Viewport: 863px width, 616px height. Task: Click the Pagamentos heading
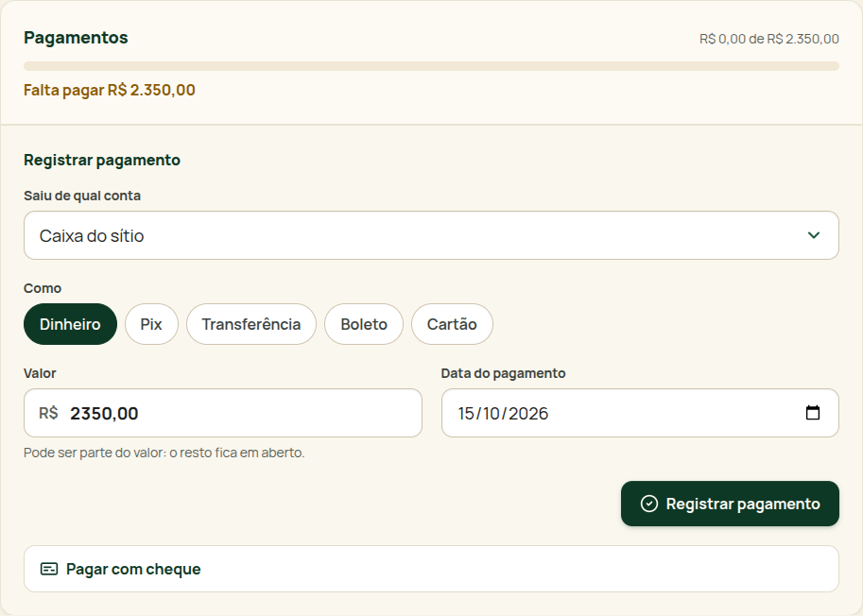76,38
